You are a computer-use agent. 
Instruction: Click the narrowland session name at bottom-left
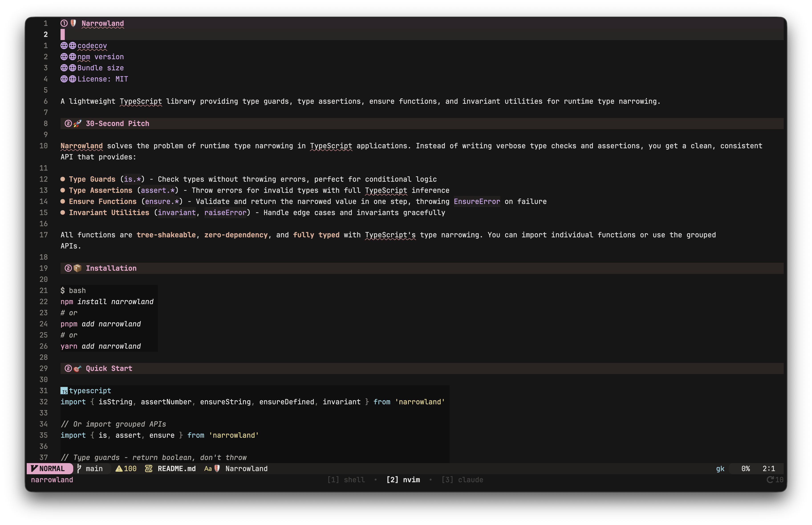point(52,480)
